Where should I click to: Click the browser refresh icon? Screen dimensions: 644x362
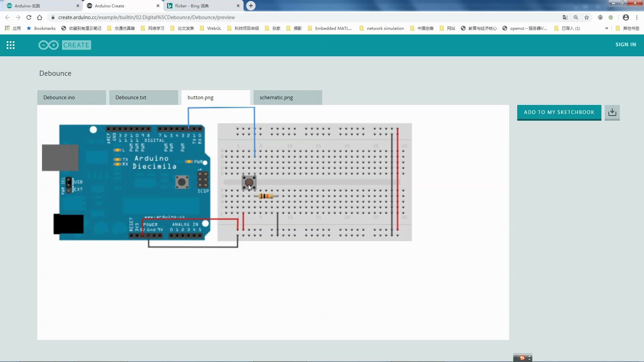click(x=29, y=17)
